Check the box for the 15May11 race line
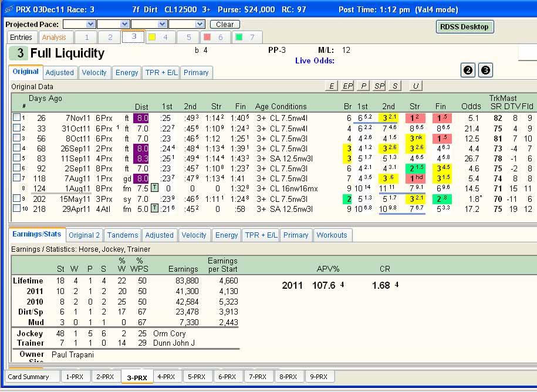Screen dimensions: 537x392 (x=16, y=198)
